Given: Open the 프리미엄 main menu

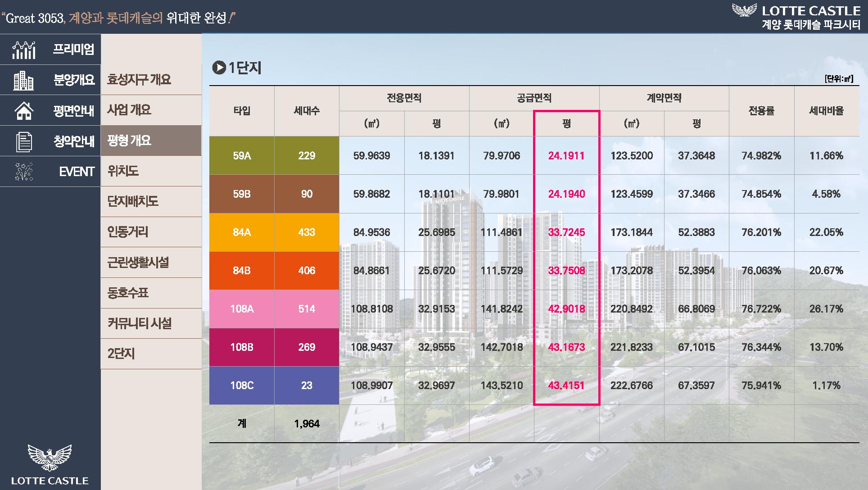Looking at the screenshot, I should 50,49.
